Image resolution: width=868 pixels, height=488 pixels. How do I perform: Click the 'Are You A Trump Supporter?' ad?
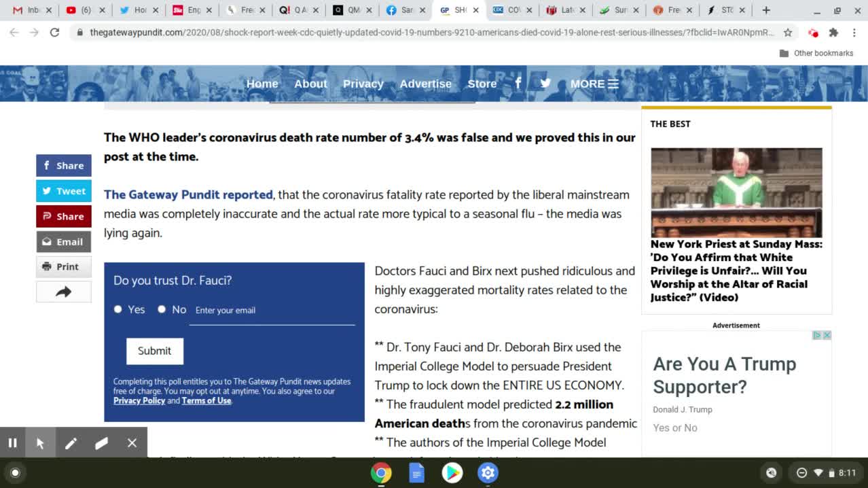tap(725, 375)
